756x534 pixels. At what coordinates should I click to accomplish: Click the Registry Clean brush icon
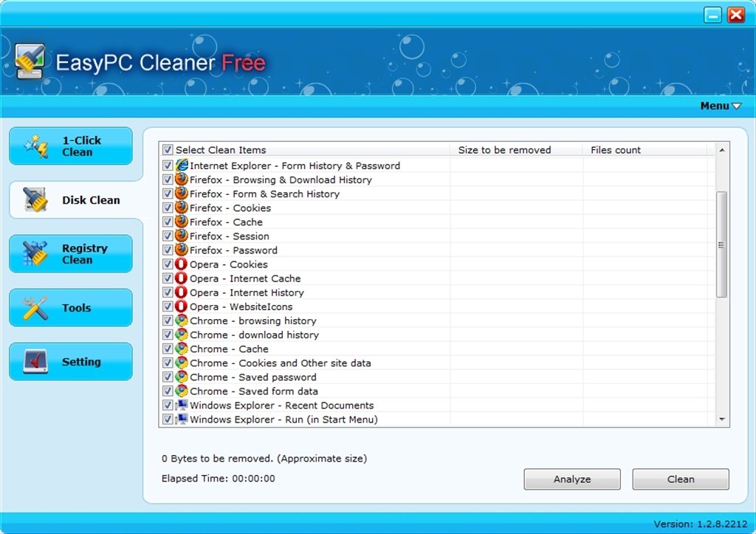click(x=35, y=253)
